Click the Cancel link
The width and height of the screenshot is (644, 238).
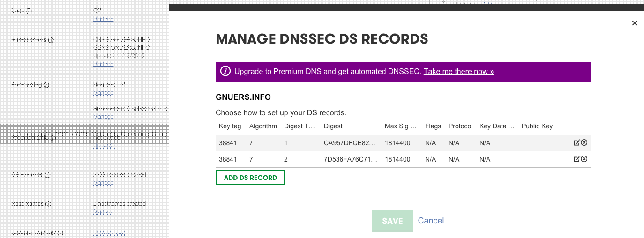(431, 221)
